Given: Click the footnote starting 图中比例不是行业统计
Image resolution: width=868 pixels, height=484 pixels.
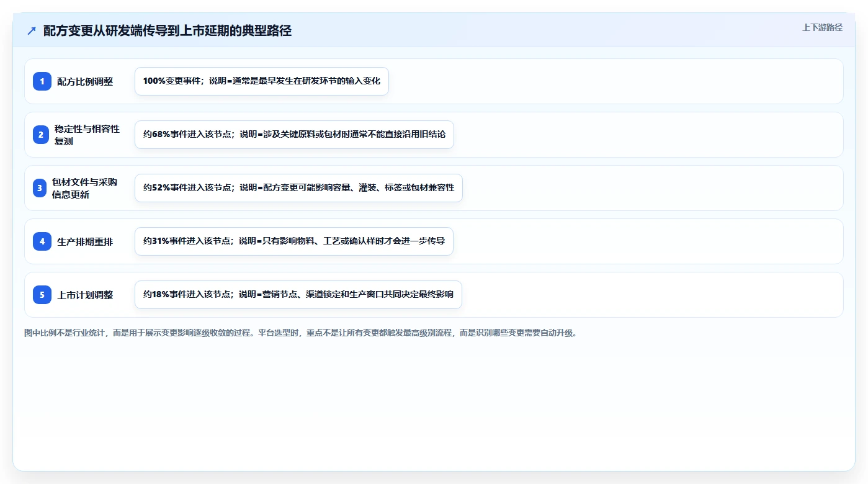Looking at the screenshot, I should point(301,333).
